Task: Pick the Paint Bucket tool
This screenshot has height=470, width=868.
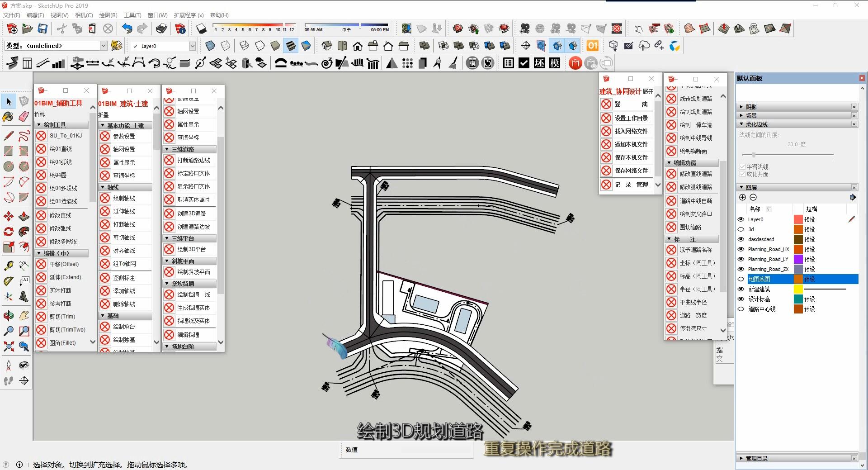Action: point(8,117)
